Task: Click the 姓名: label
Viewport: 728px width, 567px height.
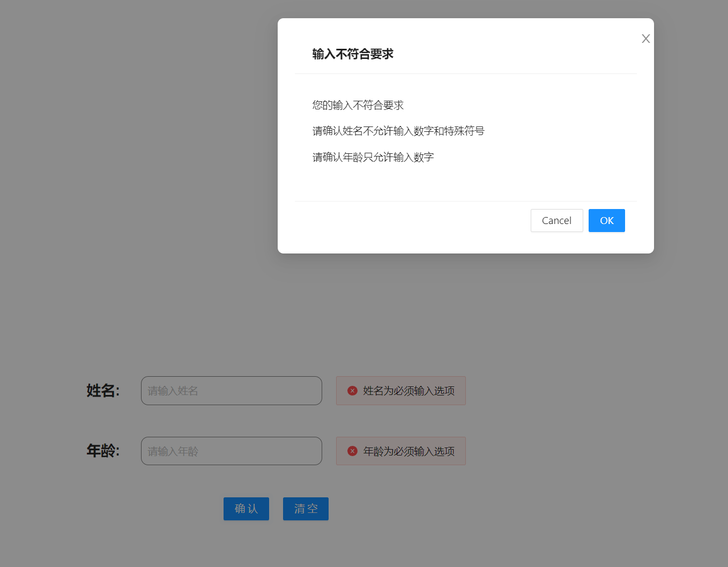Action: pyautogui.click(x=103, y=391)
